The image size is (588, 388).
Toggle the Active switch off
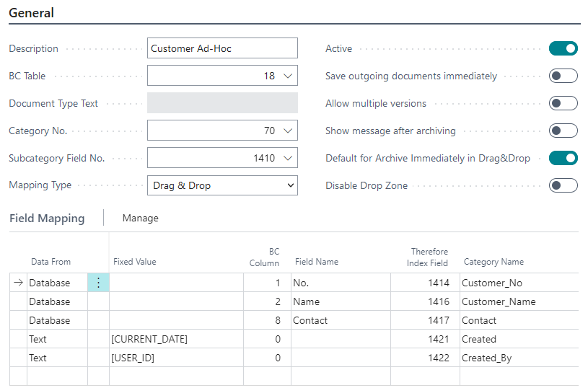[x=563, y=48]
